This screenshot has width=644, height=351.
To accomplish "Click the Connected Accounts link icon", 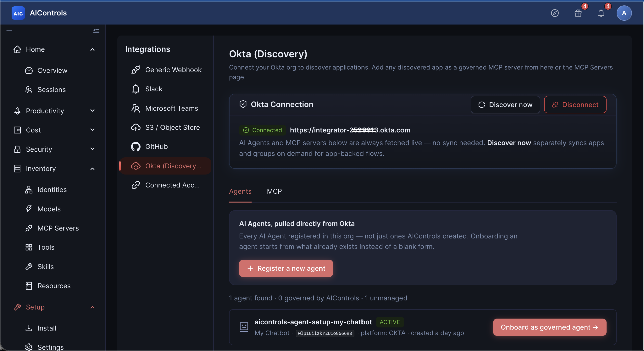I will coord(136,185).
